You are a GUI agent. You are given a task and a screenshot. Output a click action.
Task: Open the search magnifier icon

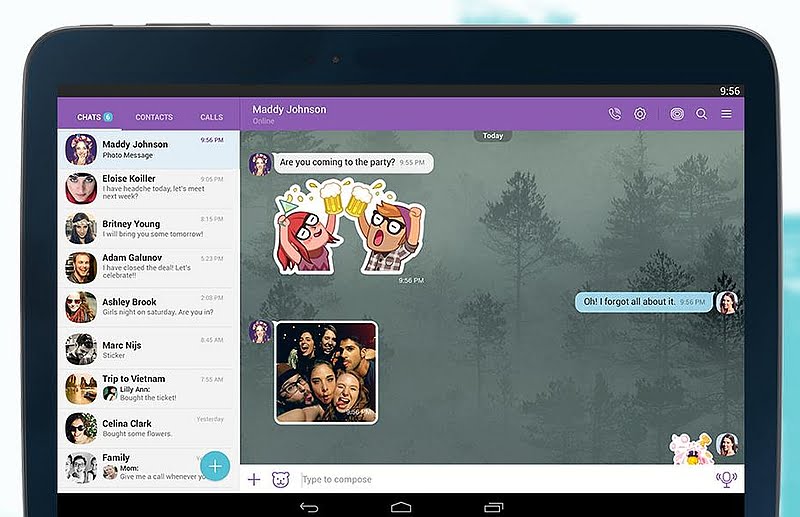(x=702, y=114)
